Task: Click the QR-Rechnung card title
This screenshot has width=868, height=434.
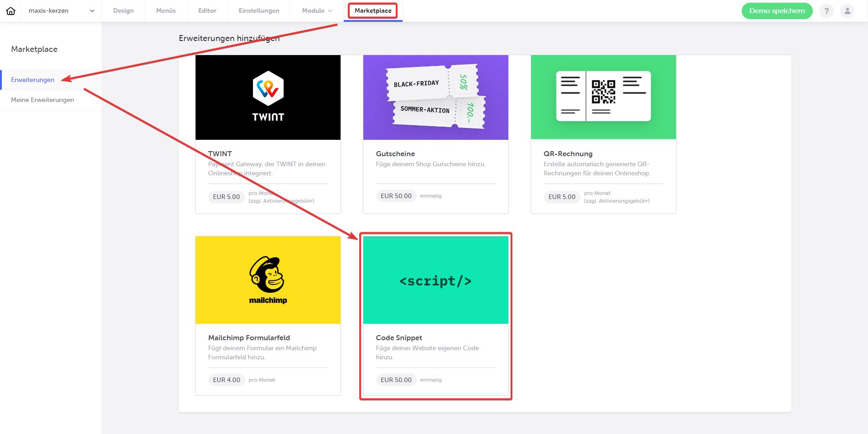Action: click(568, 154)
